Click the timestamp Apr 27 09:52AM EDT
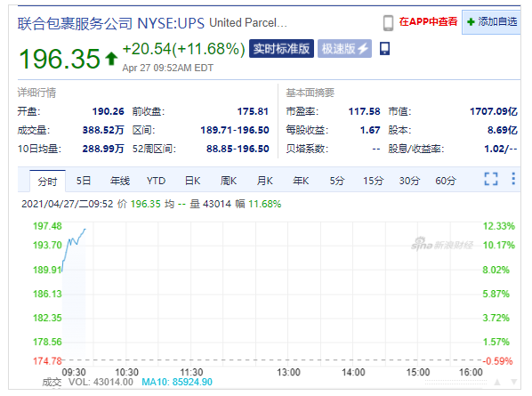The height and width of the screenshot is (396, 532). [x=167, y=68]
